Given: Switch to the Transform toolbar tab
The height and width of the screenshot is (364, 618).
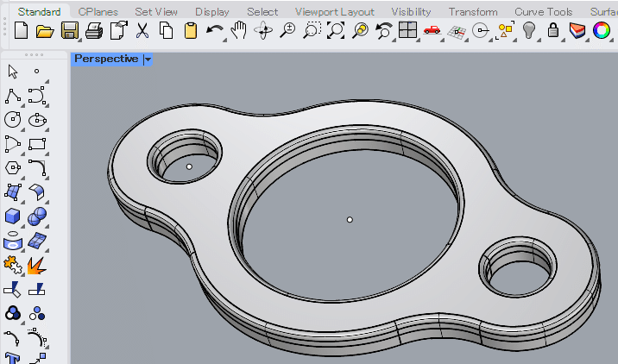Looking at the screenshot, I should (x=473, y=11).
